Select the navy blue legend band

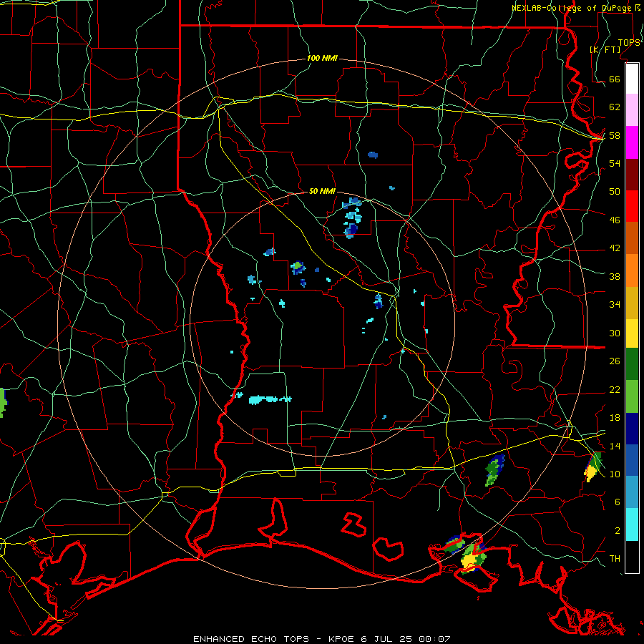coord(632,429)
